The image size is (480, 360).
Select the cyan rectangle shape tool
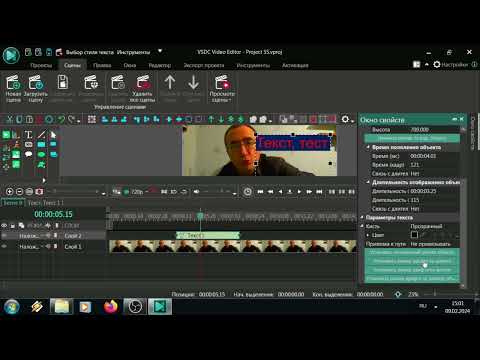coord(41,144)
